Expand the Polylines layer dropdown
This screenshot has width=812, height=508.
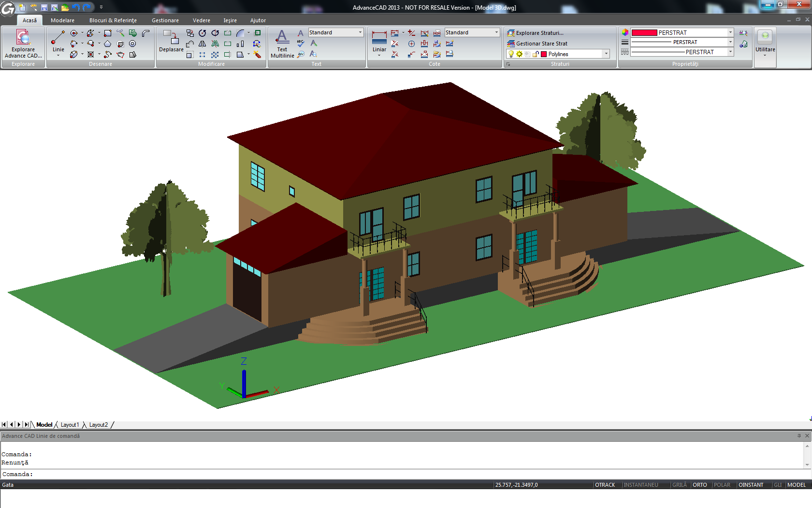606,54
